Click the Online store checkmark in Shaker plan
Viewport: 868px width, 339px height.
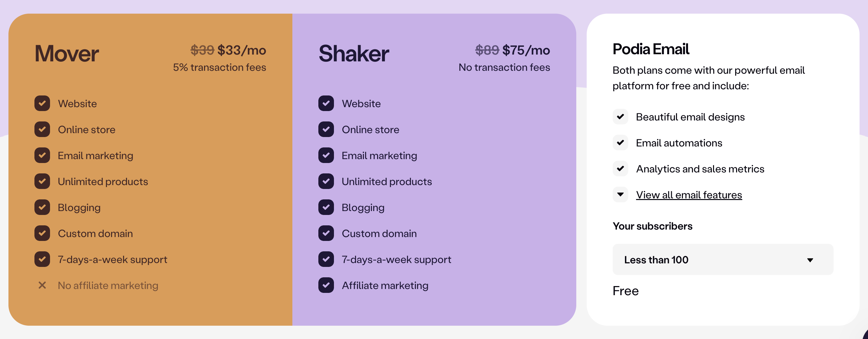(x=326, y=130)
